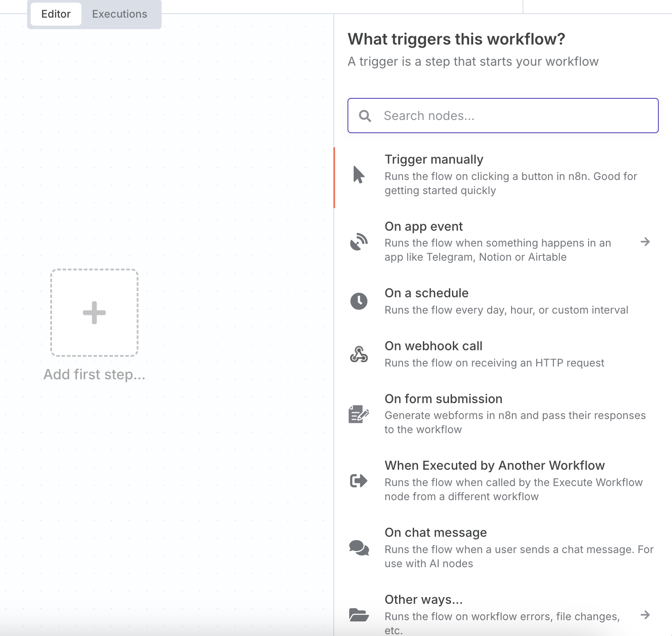This screenshot has height=636, width=672.
Task: Click the clock icon for schedule trigger
Action: 359,301
